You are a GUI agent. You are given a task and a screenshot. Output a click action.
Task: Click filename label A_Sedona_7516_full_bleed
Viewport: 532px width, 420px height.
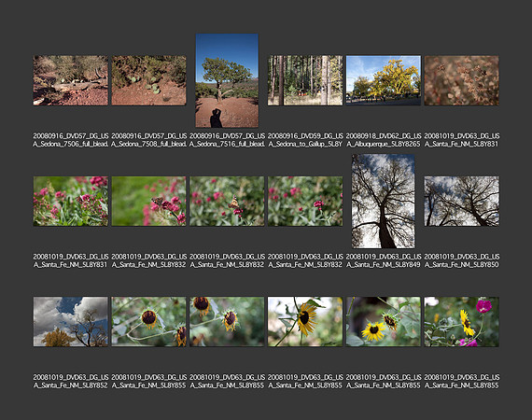tap(227, 144)
